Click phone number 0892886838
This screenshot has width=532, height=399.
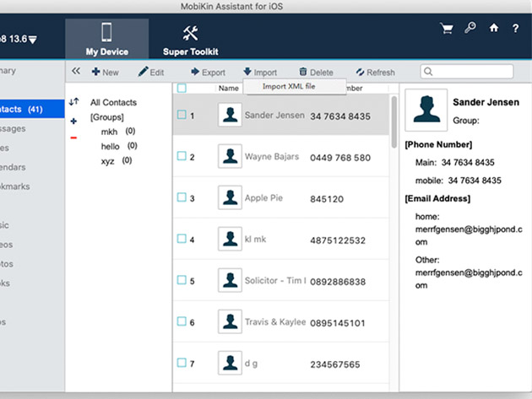click(x=338, y=282)
